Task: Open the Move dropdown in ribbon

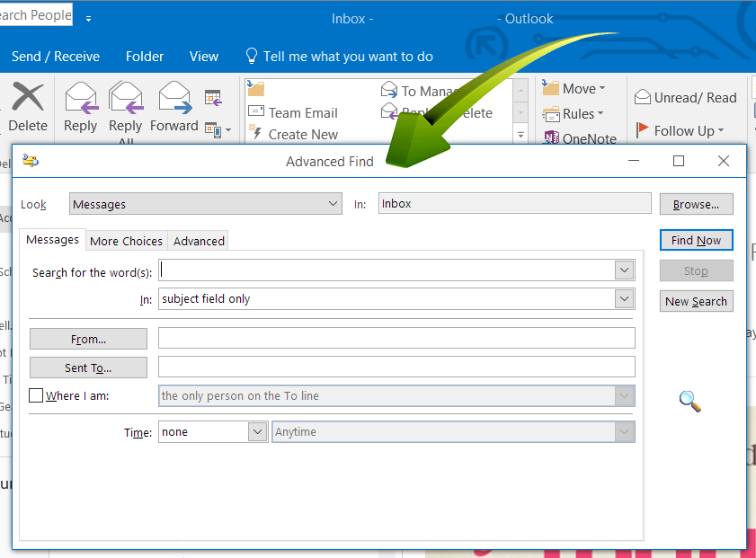Action: pyautogui.click(x=574, y=89)
